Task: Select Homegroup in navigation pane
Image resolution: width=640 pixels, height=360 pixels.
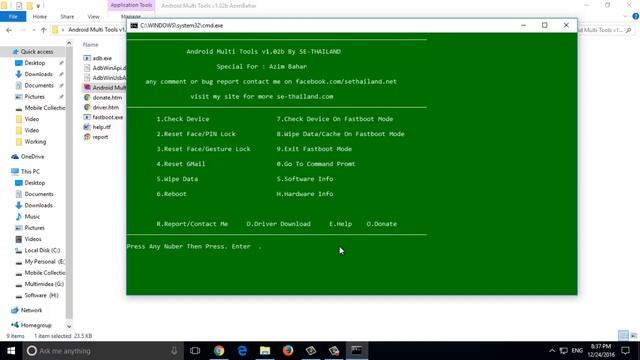Action: click(x=36, y=325)
